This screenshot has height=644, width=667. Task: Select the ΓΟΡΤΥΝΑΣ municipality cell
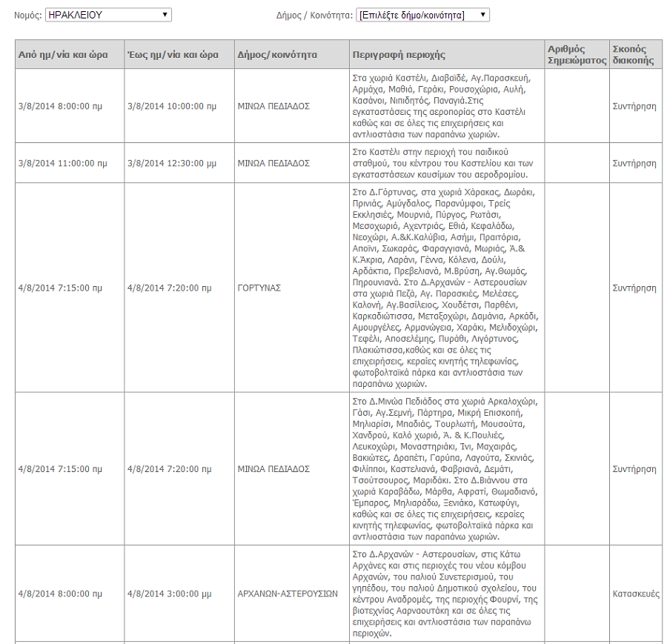click(259, 288)
